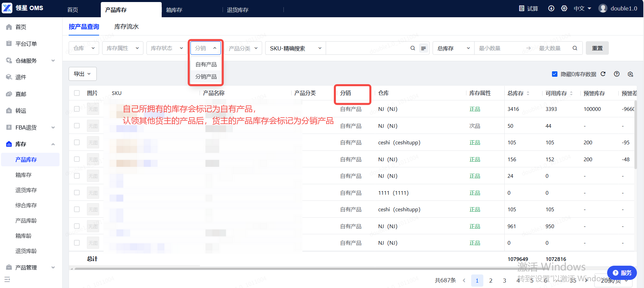Image resolution: width=644 pixels, height=288 pixels.
Task: Switch to the 退货库存 top tab
Action: pyautogui.click(x=237, y=10)
